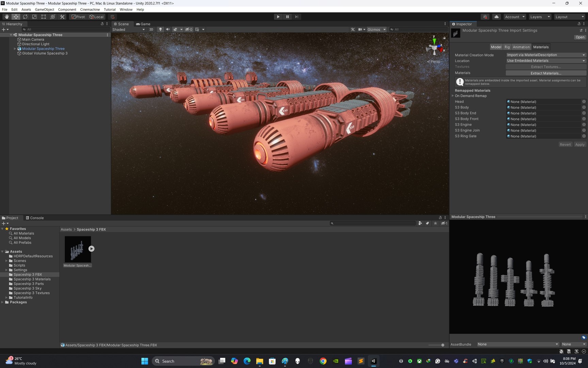
Task: Switch to the Game tab
Action: [143, 24]
